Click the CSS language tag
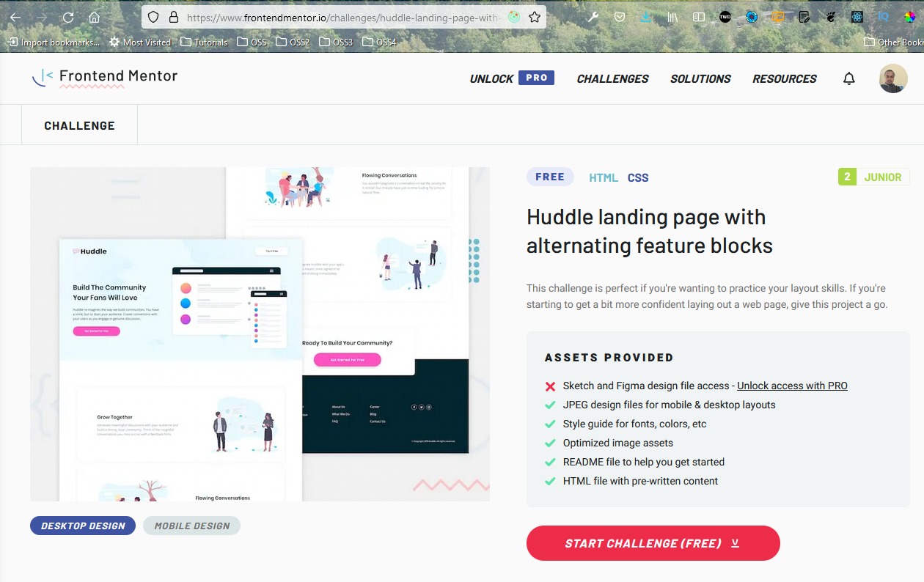The height and width of the screenshot is (582, 924). pos(638,177)
